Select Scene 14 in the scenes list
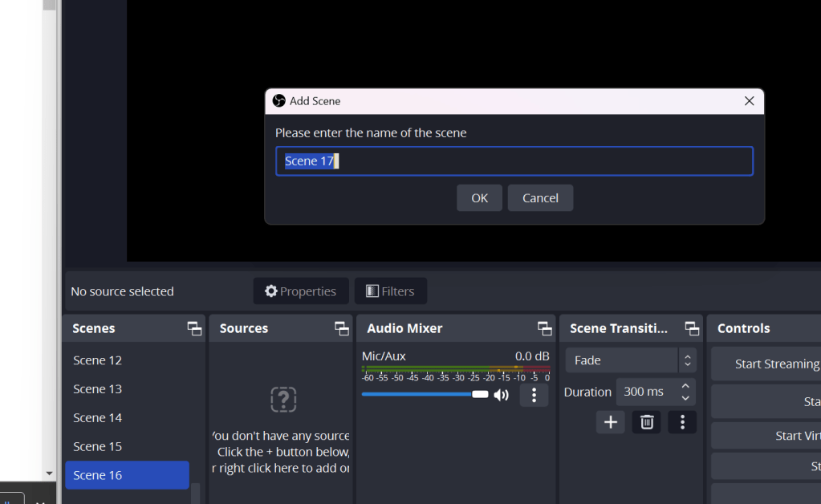Screen dimensions: 821x504 [x=127, y=417]
